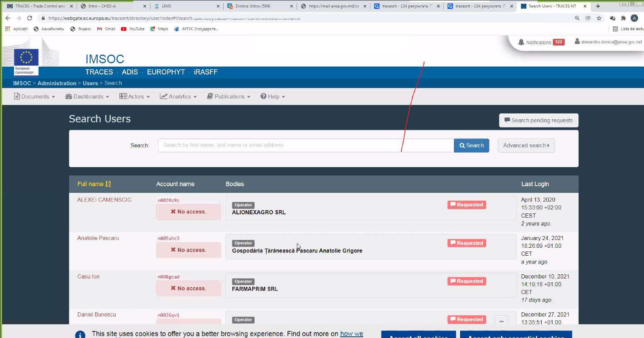Viewport: 644px width, 338px height.
Task: Open user ALEXEI CAMENSCIC
Action: [104, 200]
